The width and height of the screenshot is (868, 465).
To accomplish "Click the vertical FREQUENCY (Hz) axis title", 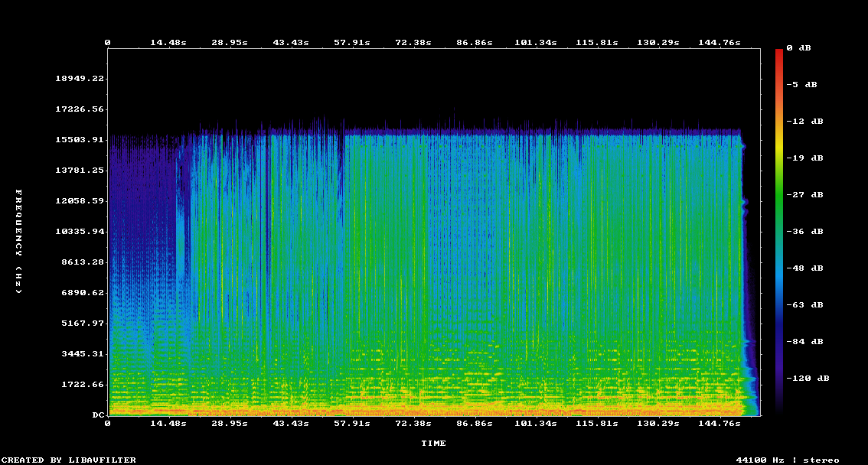I will (19, 241).
